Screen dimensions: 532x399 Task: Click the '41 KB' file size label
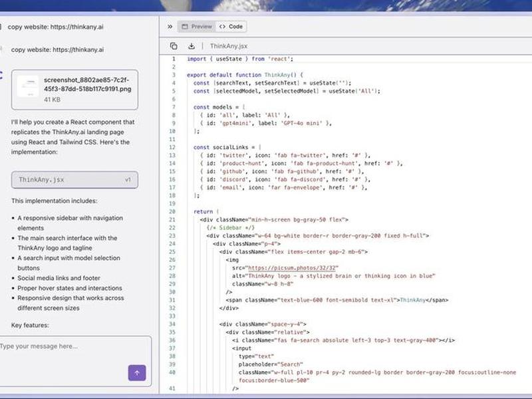(53, 100)
